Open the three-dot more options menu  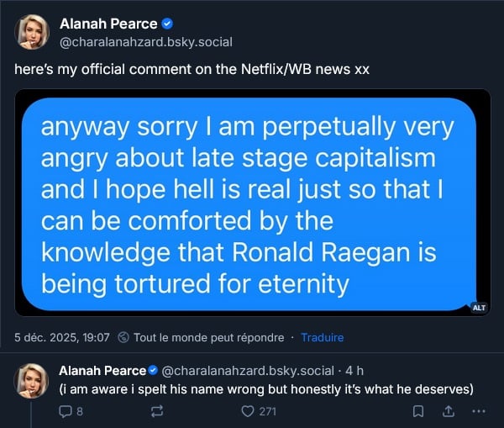pos(480,411)
